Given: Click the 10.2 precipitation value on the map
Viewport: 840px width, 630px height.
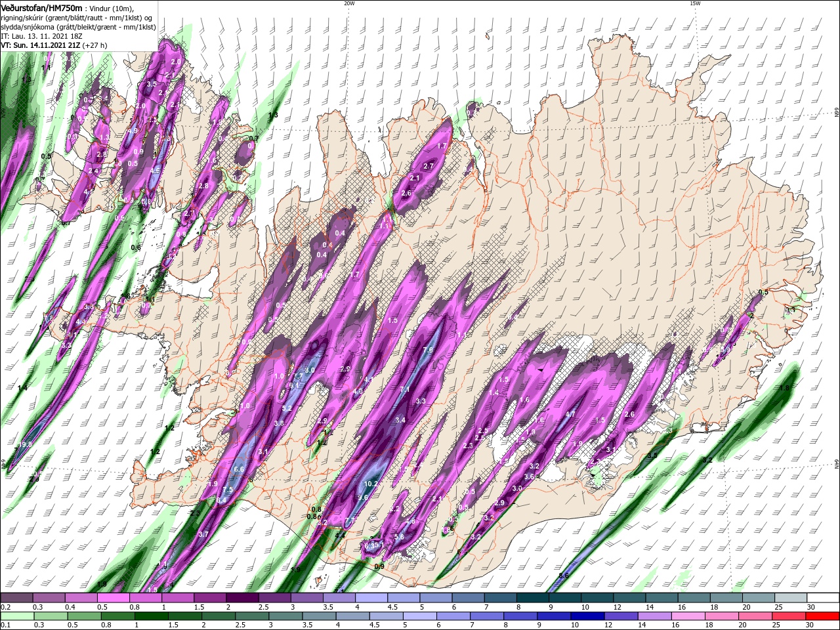Looking at the screenshot, I should (371, 484).
